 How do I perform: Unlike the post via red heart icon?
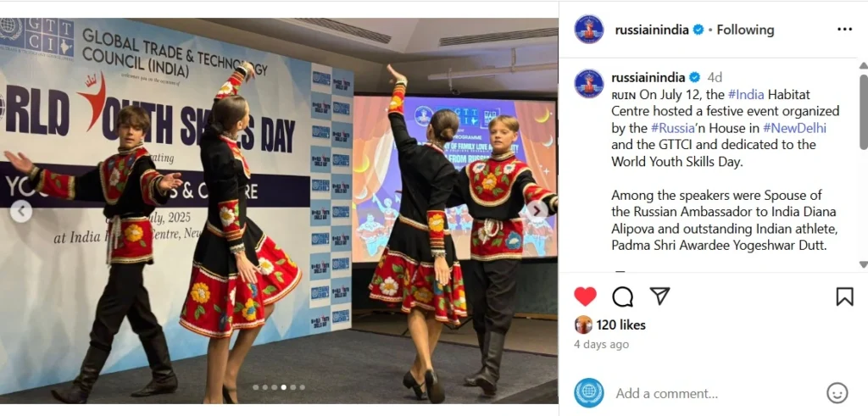(x=585, y=297)
